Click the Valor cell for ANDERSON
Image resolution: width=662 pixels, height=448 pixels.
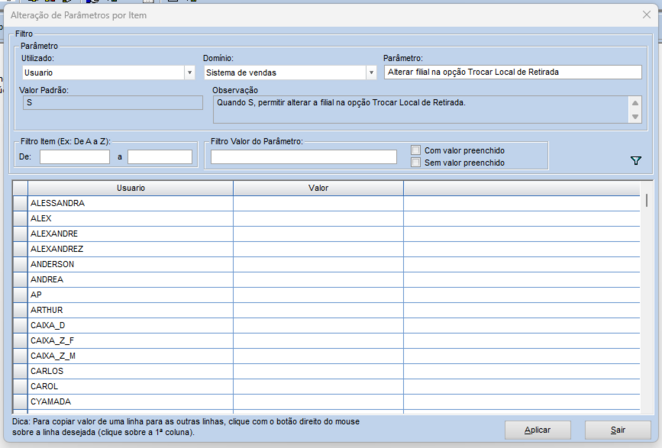pyautogui.click(x=318, y=264)
